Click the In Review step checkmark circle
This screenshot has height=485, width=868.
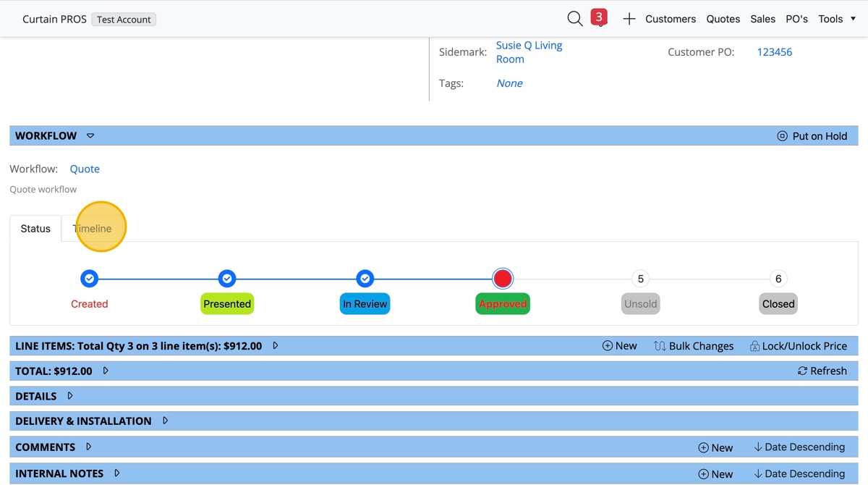(365, 279)
